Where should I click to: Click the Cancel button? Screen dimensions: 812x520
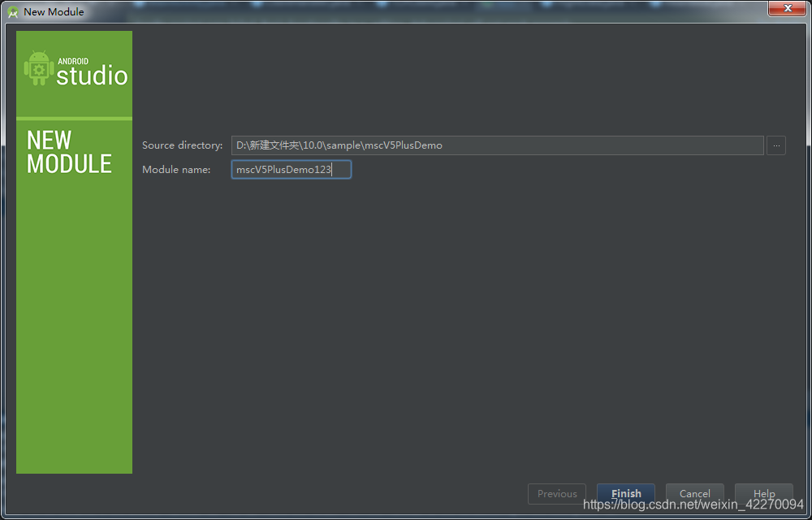coord(694,493)
